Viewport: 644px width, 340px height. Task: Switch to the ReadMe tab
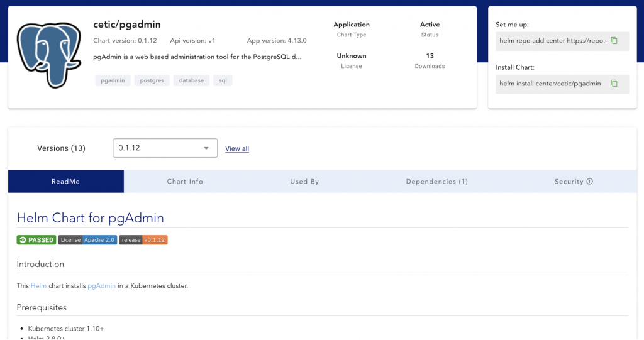pyautogui.click(x=66, y=182)
